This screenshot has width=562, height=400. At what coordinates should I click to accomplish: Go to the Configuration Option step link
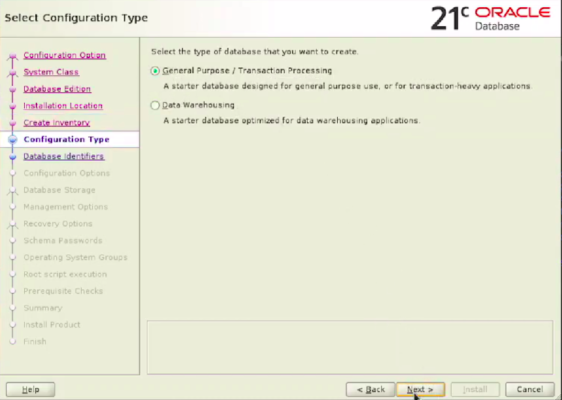click(65, 55)
